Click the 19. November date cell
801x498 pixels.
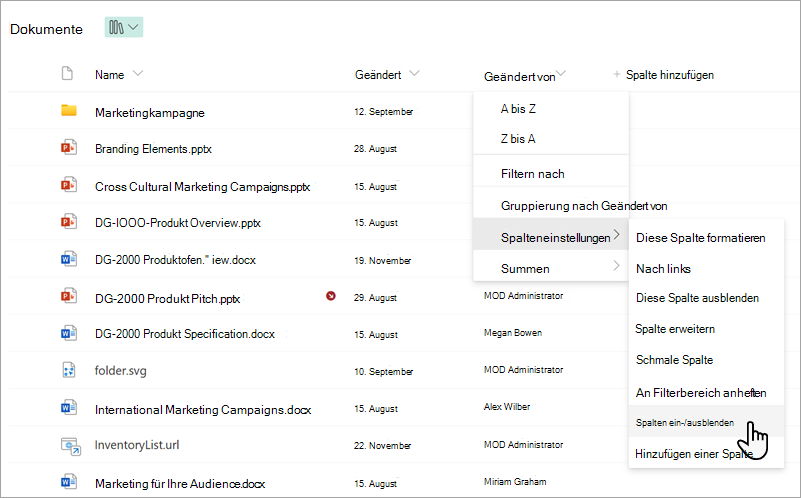click(382, 261)
